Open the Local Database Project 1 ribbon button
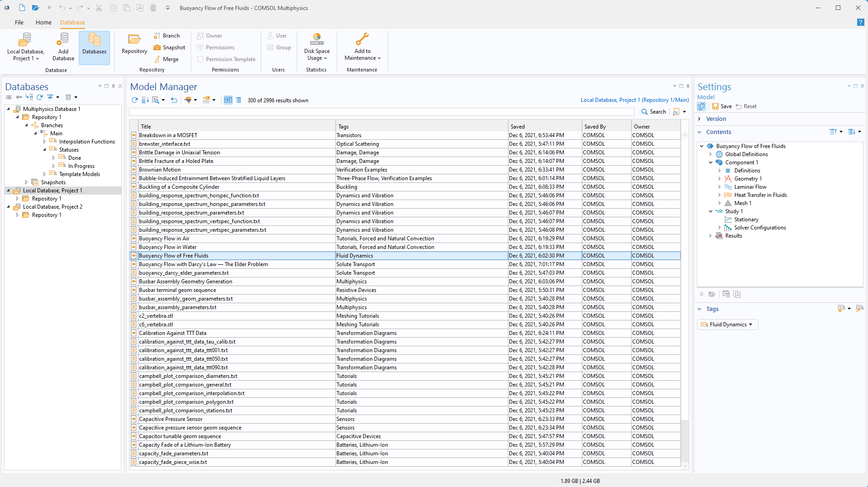The width and height of the screenshot is (868, 487). coord(25,48)
